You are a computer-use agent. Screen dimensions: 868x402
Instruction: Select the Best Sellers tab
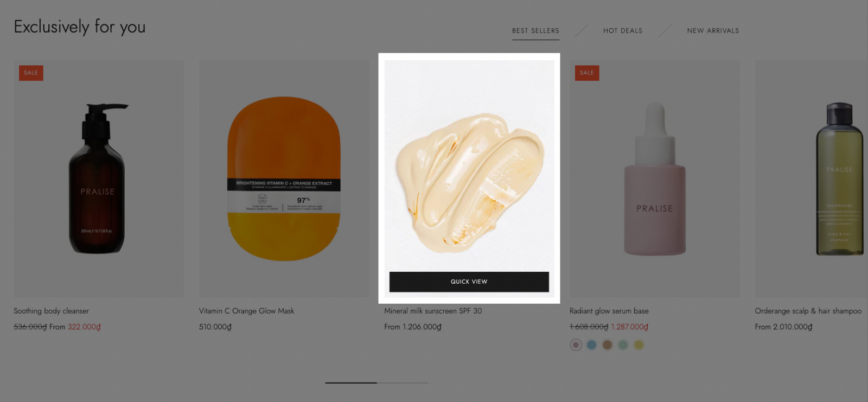(535, 31)
